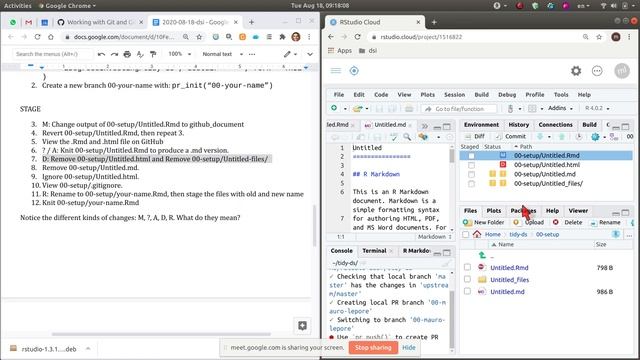The image size is (640, 360).
Task: Open the File menu in RStudio
Action: pos(339,95)
